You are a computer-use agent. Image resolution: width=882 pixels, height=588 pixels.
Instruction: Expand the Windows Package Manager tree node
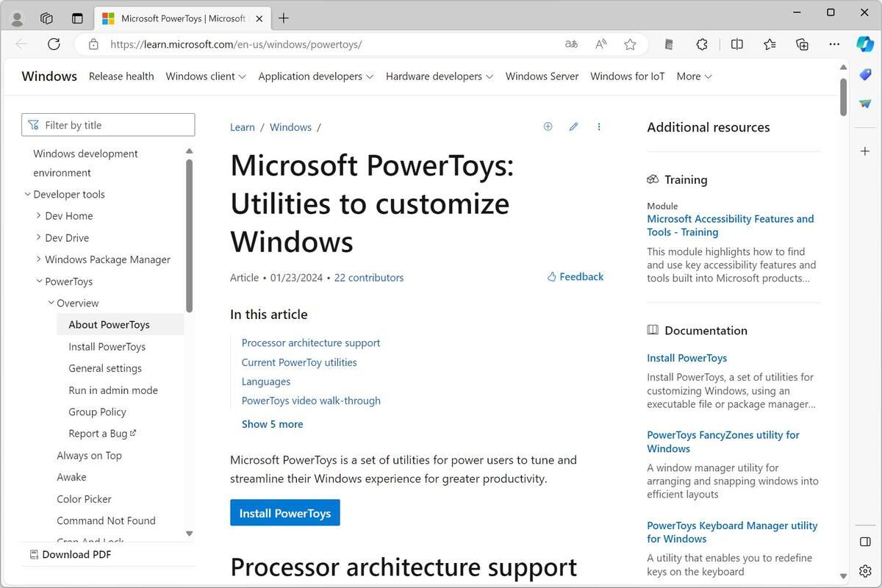tap(39, 259)
